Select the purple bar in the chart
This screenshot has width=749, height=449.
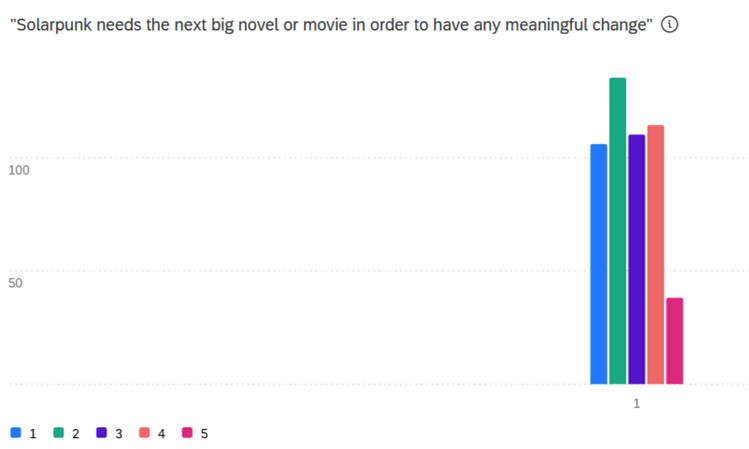coord(636,260)
